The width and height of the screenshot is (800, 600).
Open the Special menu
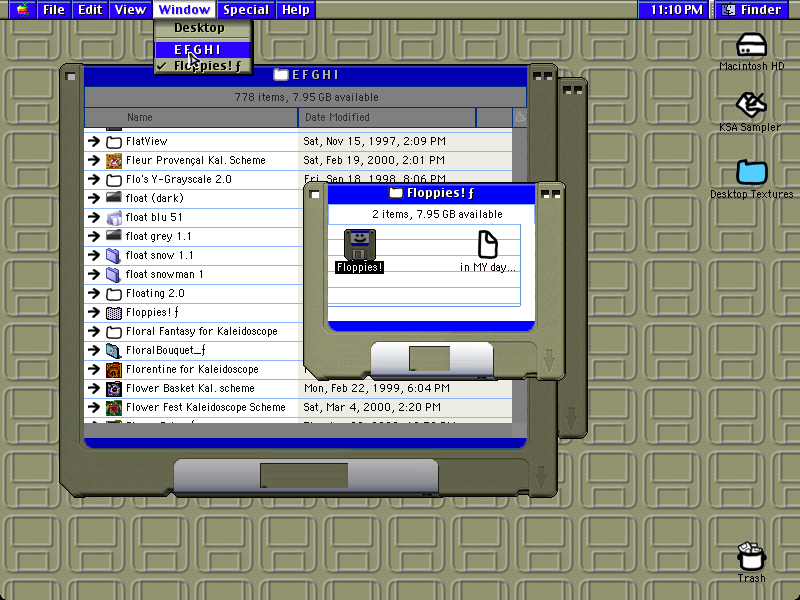(246, 10)
